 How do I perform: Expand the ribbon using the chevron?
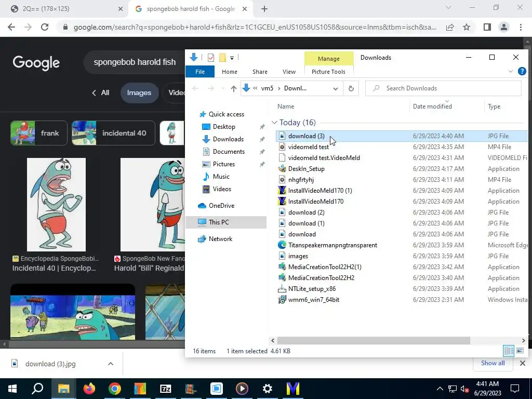[511, 71]
